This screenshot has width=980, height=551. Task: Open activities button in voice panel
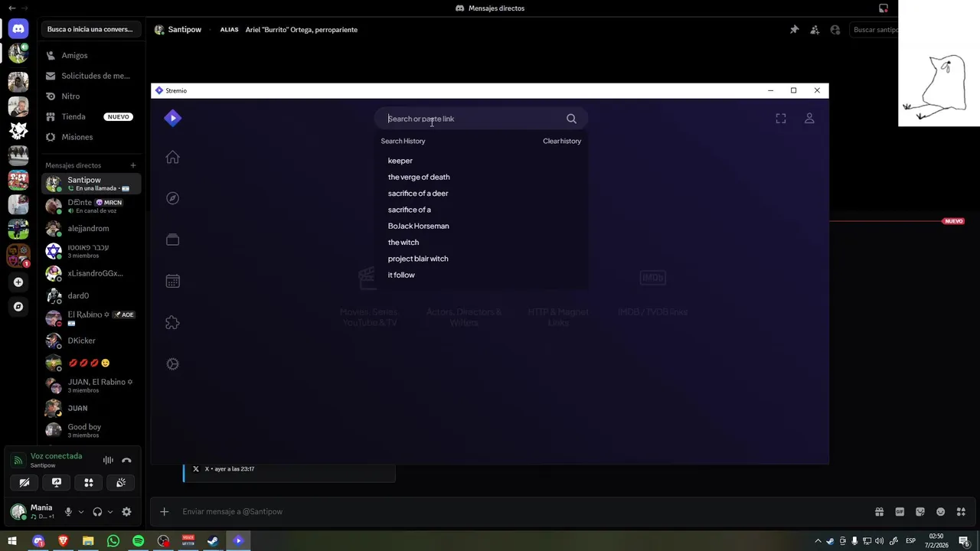click(x=89, y=482)
